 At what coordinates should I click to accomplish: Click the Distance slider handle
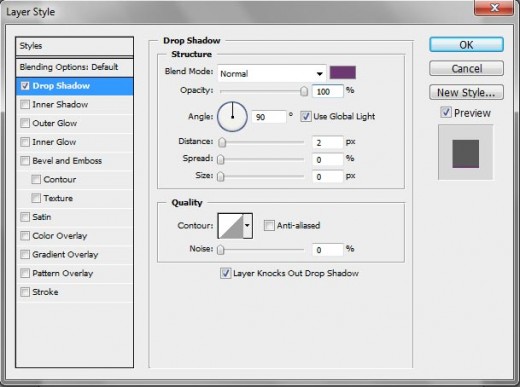coord(222,142)
